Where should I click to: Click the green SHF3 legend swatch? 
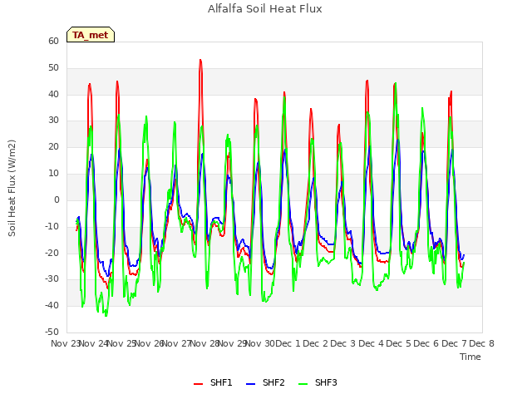click(x=303, y=384)
